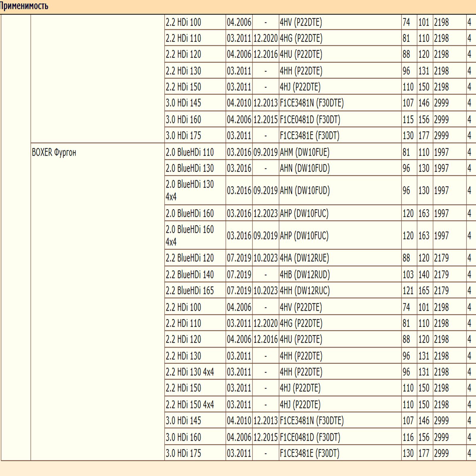Viewport: 476px width, 476px height.
Task: Click engine code AHM (DW10FUE)
Action: tap(304, 152)
